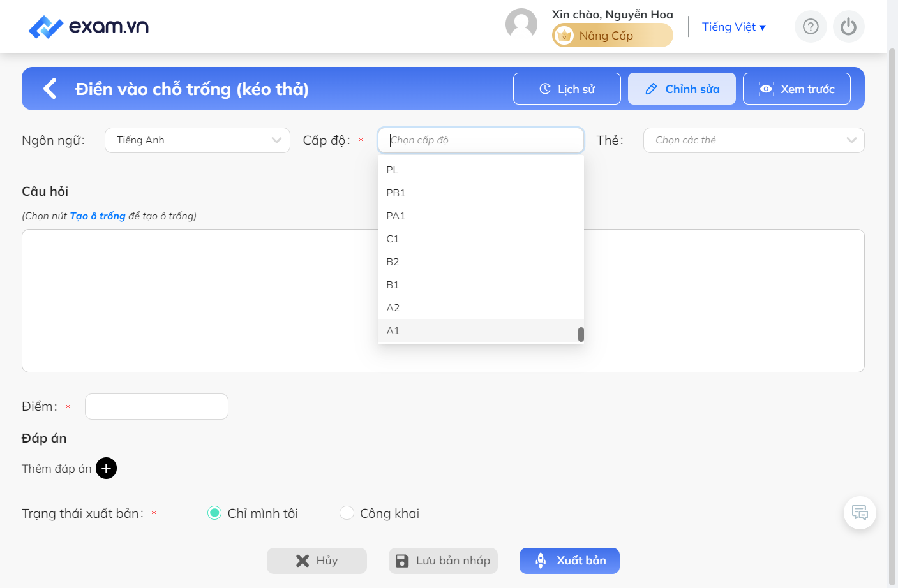The height and width of the screenshot is (588, 898).
Task: Choose level PA1 from the list
Action: (481, 216)
